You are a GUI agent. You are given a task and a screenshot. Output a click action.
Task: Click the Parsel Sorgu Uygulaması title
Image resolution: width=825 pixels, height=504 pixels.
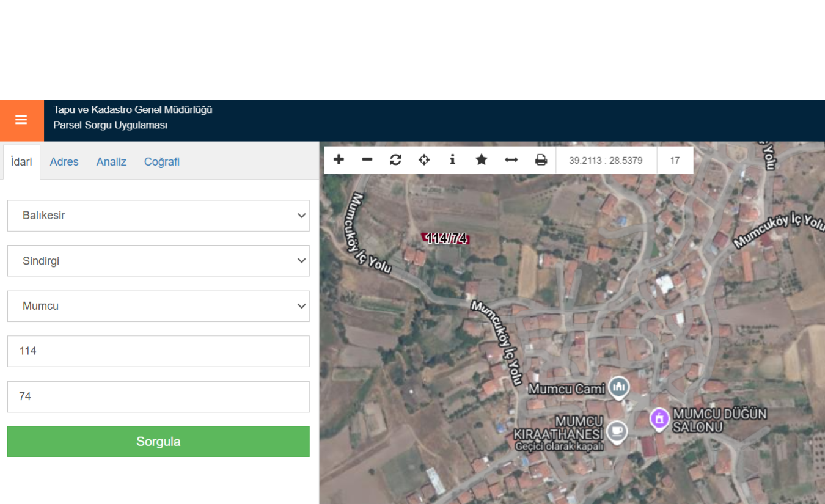pos(110,125)
